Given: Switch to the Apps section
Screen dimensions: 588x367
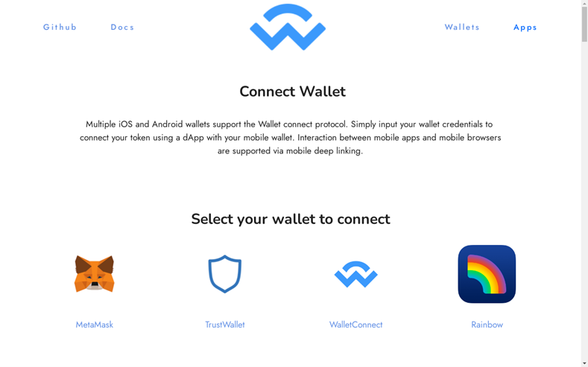Looking at the screenshot, I should click(525, 28).
